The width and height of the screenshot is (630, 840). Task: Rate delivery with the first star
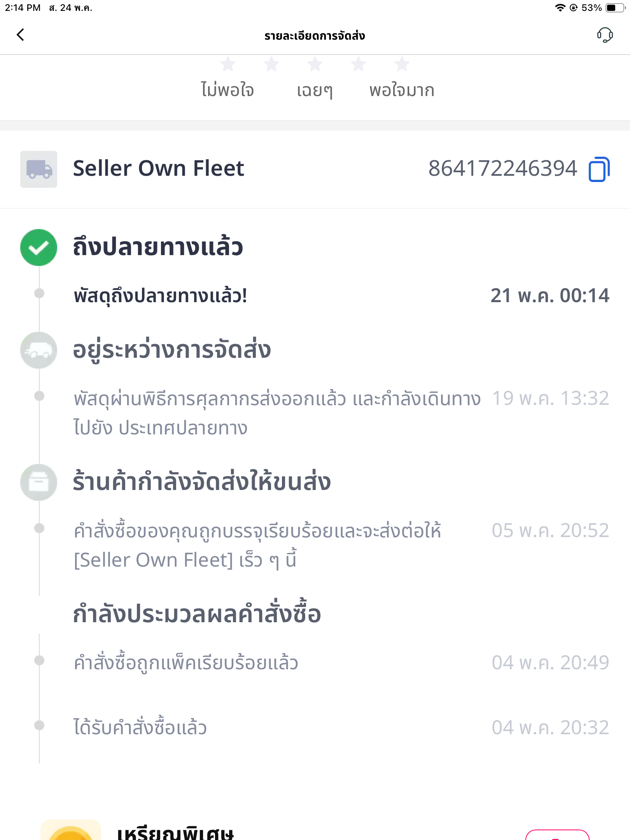click(x=228, y=64)
